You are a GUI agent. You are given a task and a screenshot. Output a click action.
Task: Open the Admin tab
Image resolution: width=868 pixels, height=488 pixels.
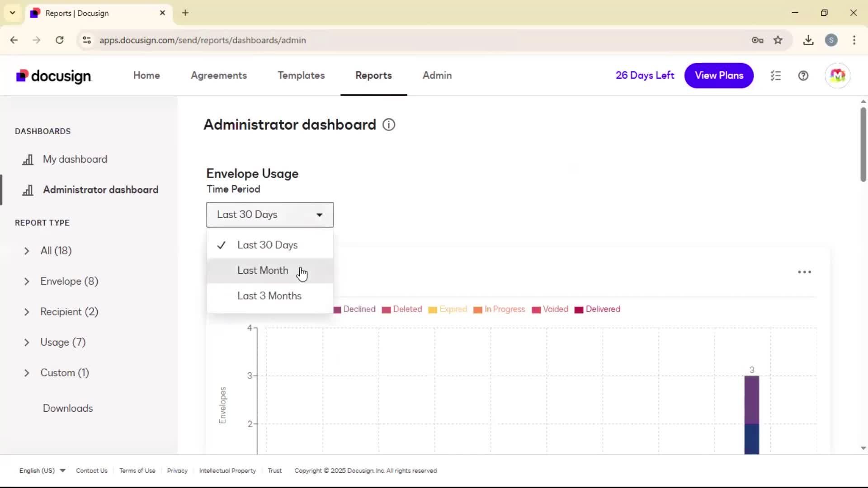pyautogui.click(x=437, y=75)
